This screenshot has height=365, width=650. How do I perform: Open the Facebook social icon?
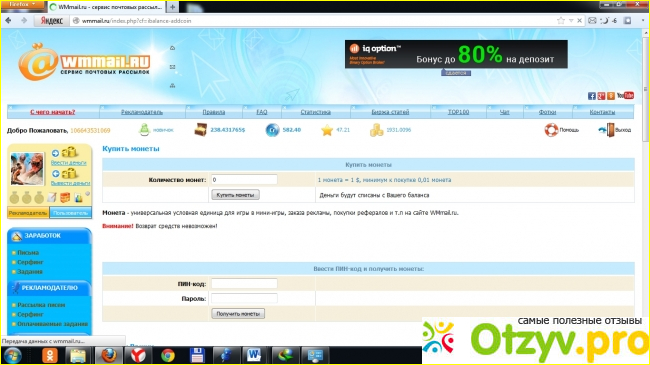592,96
